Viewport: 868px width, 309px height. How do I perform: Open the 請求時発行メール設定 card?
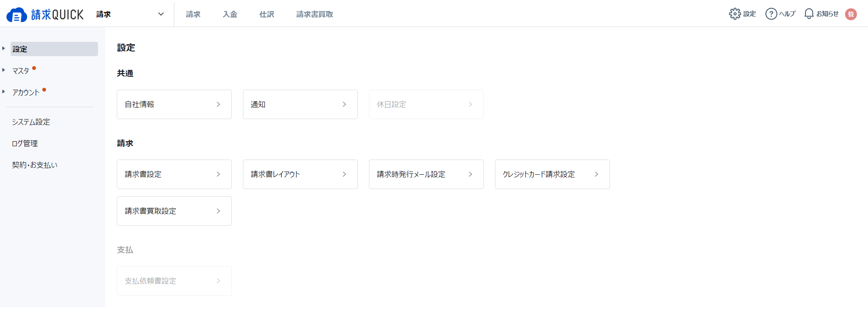[426, 174]
